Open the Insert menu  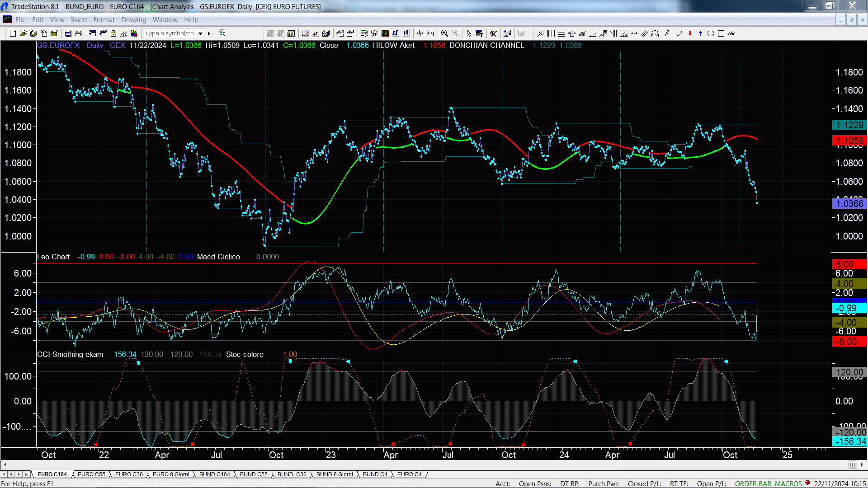(79, 20)
